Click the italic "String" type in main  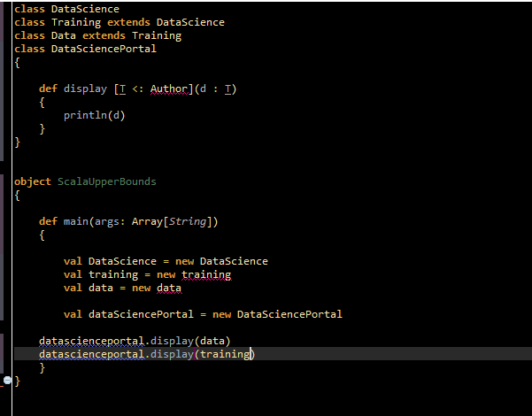coord(188,221)
